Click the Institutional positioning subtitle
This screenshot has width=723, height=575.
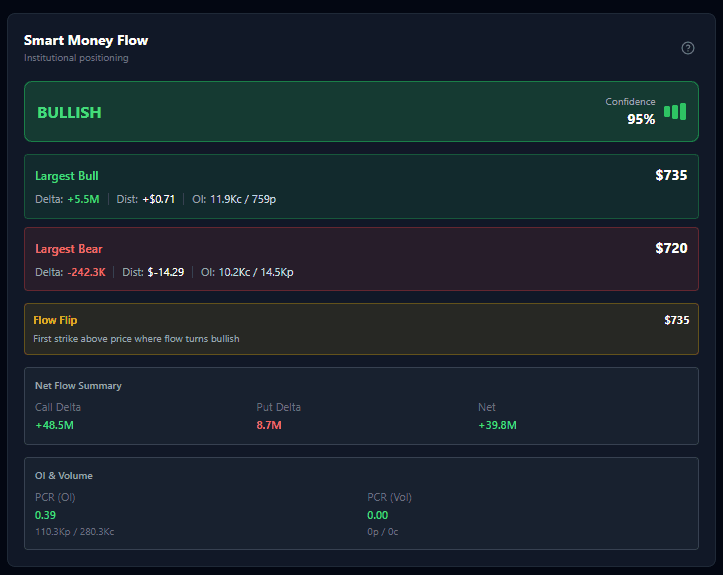76,58
